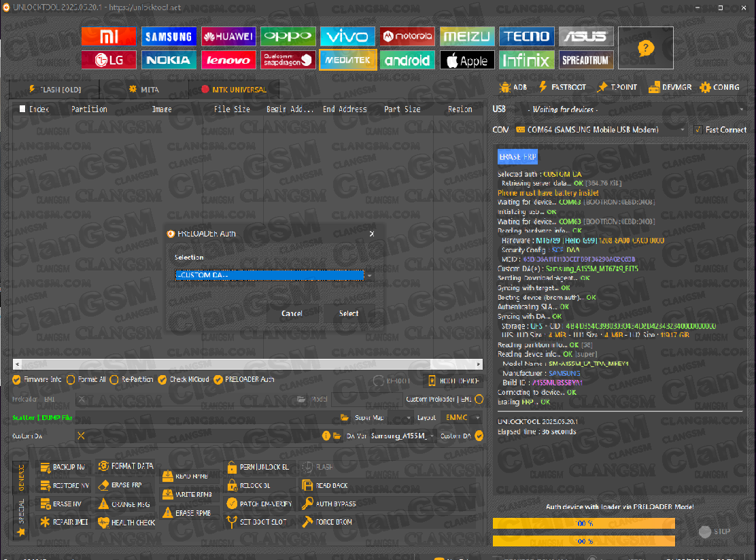Uncheck the Fast Connect checkbox
This screenshot has height=560, width=756.
point(698,130)
